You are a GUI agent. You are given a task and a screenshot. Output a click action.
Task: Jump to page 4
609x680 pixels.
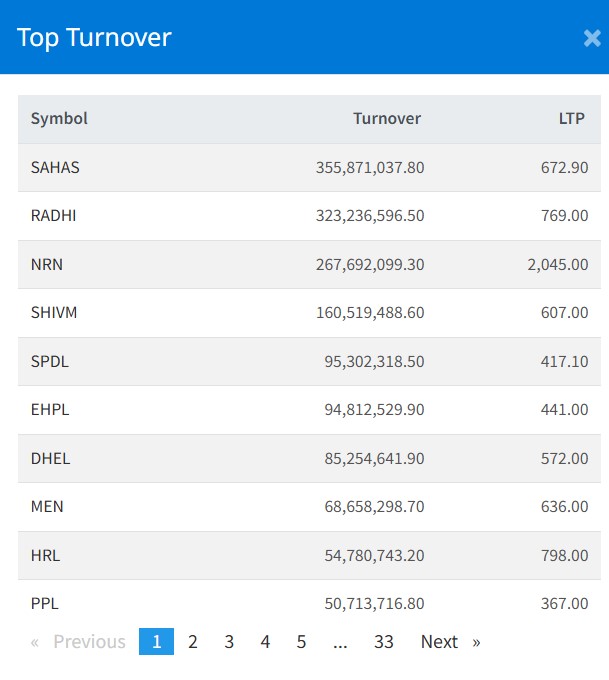265,642
